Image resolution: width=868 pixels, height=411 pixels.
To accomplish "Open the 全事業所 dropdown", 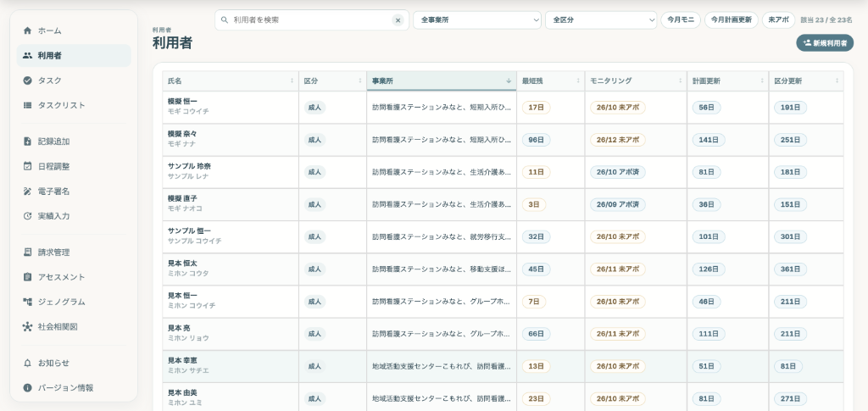I will pos(477,19).
